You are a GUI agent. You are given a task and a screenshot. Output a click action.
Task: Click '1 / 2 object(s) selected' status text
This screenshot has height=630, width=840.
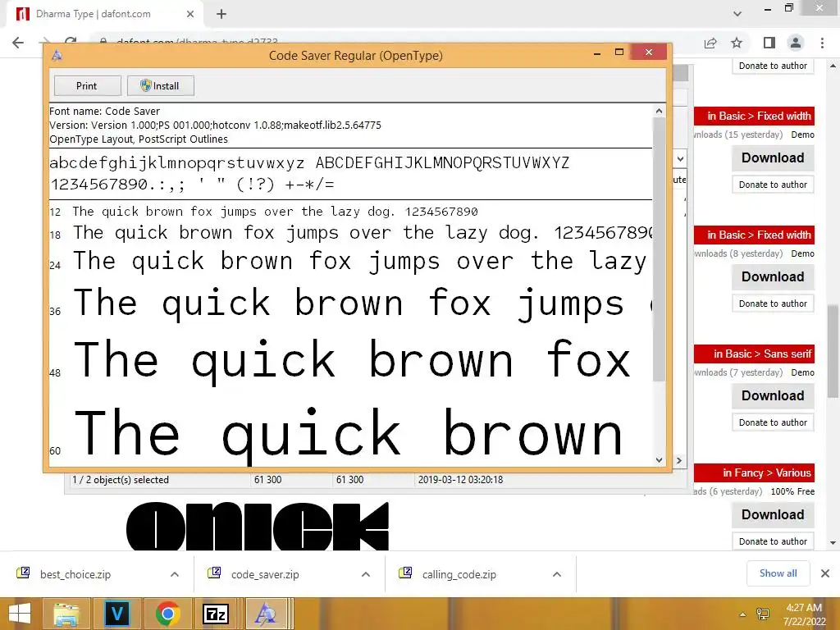(121, 480)
